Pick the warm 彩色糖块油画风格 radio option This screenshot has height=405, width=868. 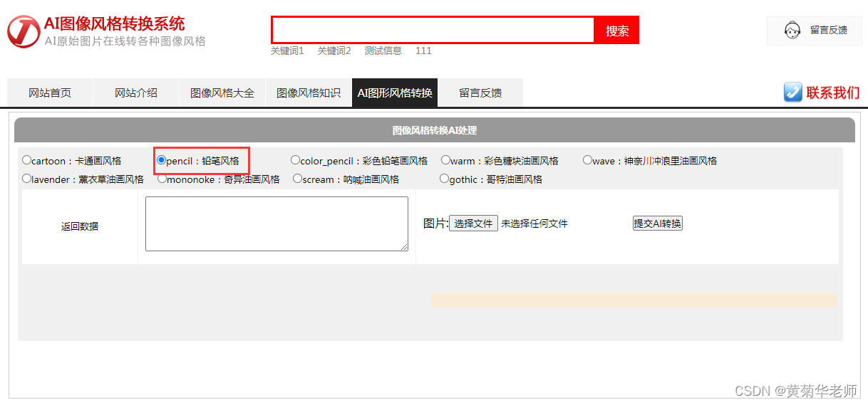(x=445, y=160)
